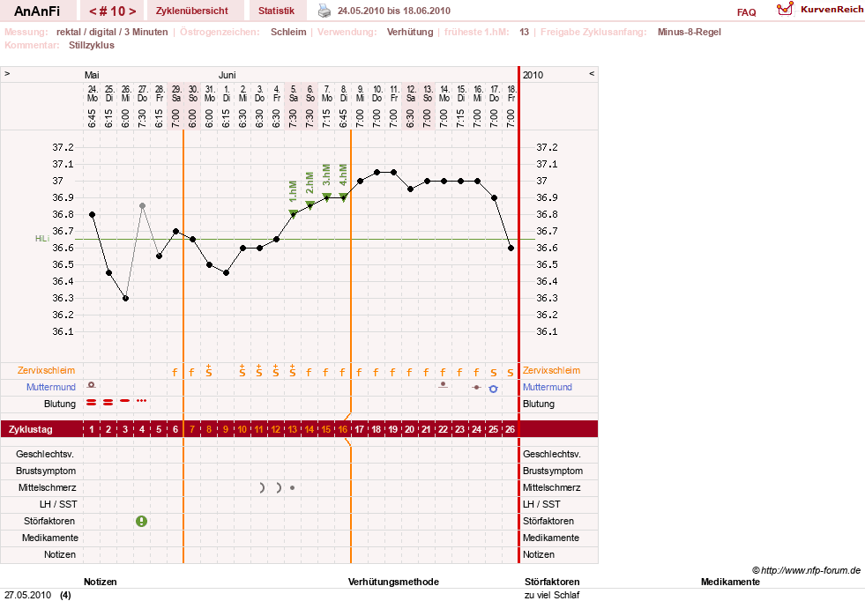Click the Zervixschleim S+ symbol on day 13

point(293,371)
